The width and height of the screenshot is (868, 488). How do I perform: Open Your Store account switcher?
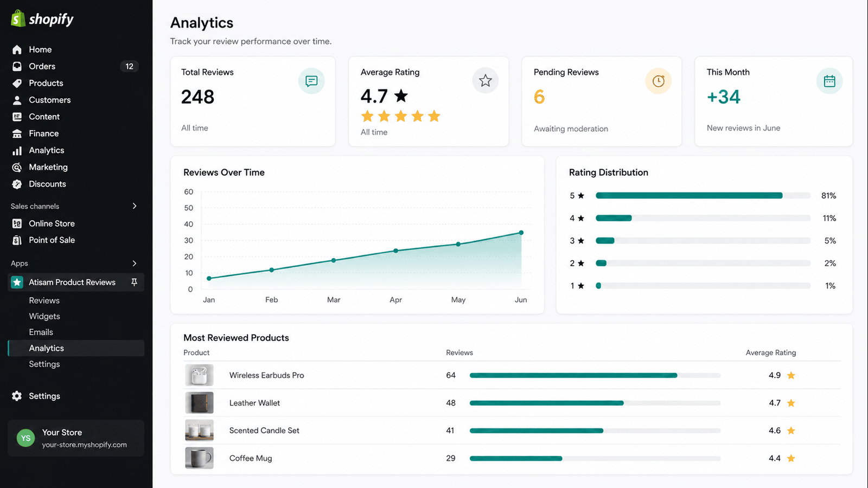pos(76,438)
